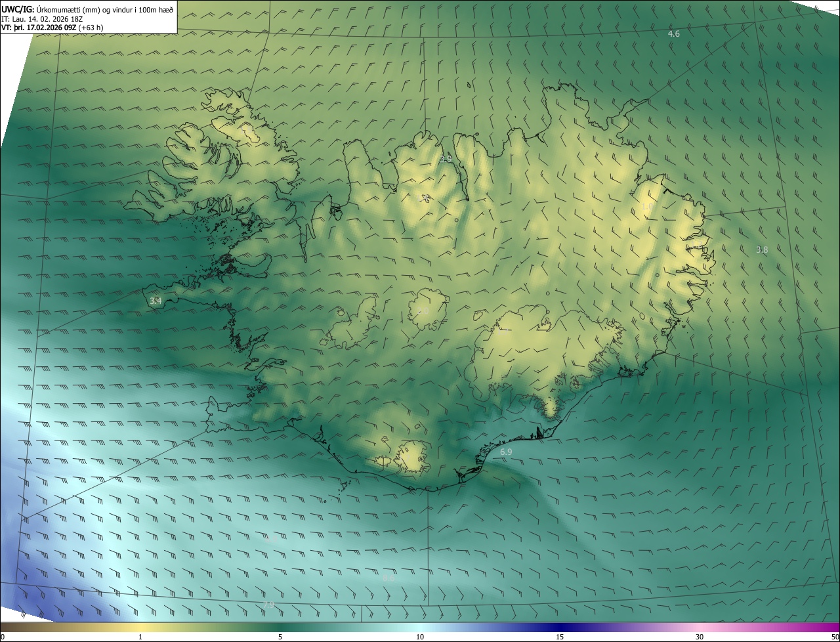Click the 3.8 value label off the east coast
Screen dimensions: 840x642
[x=761, y=249]
